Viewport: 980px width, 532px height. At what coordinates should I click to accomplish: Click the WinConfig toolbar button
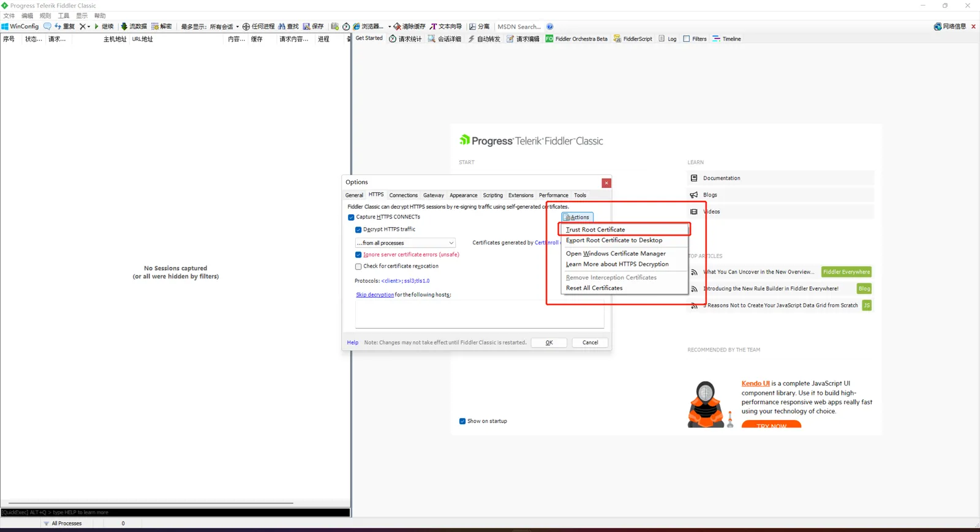pos(20,26)
